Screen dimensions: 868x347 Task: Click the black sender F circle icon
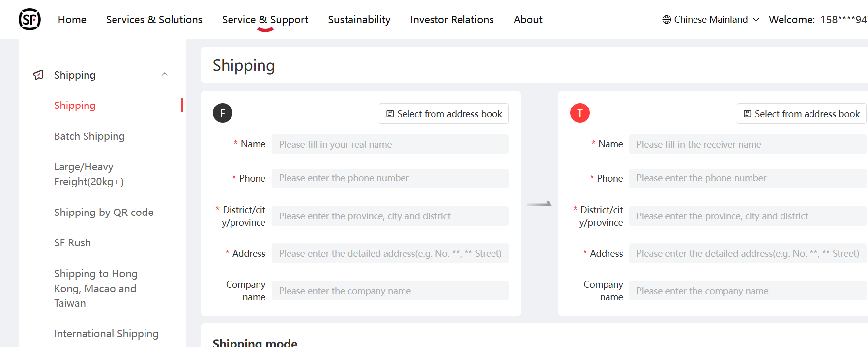223,113
